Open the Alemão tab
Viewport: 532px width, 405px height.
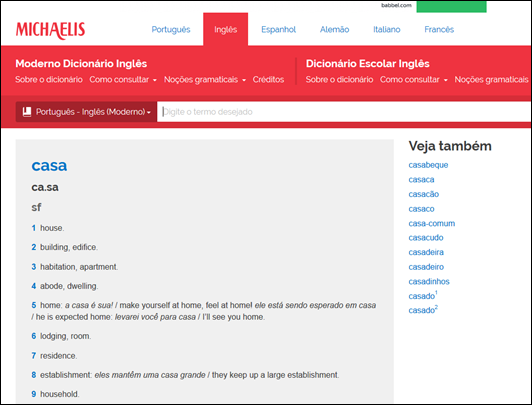click(x=334, y=30)
